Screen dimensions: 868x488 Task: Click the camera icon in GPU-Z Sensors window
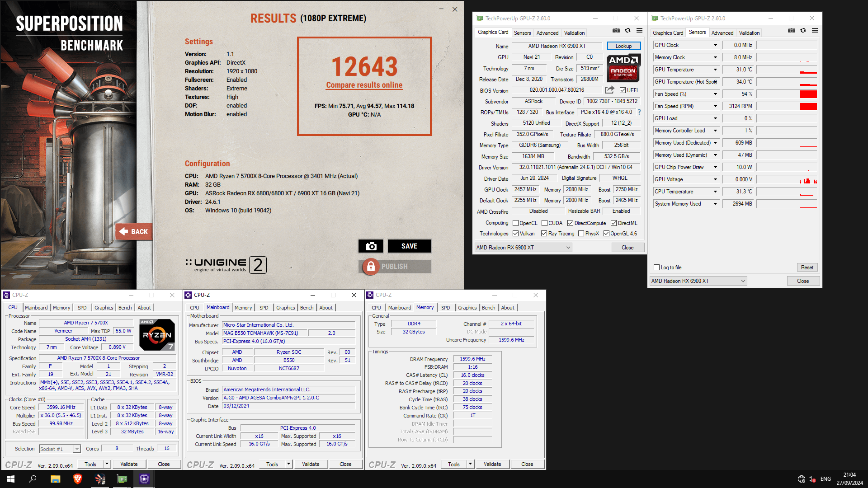tap(791, 31)
